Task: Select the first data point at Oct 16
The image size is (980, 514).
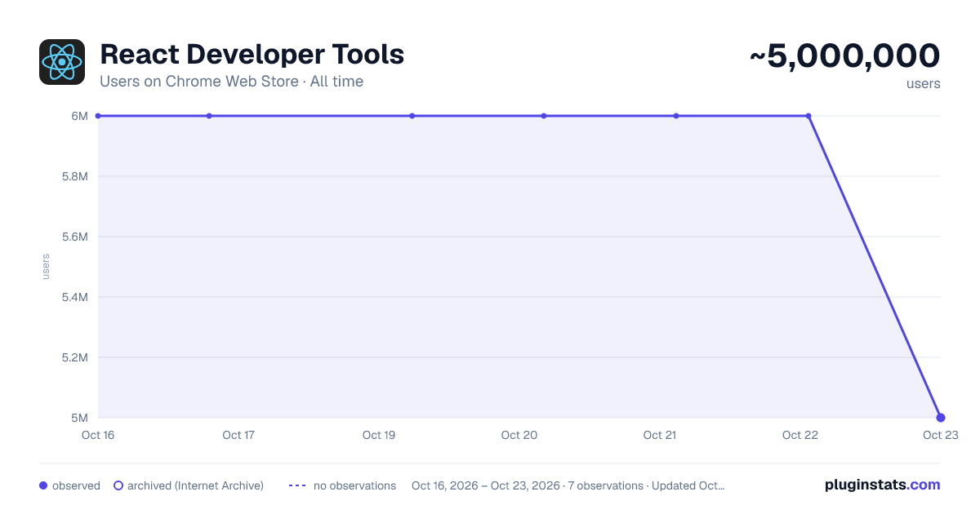Action: click(x=98, y=116)
